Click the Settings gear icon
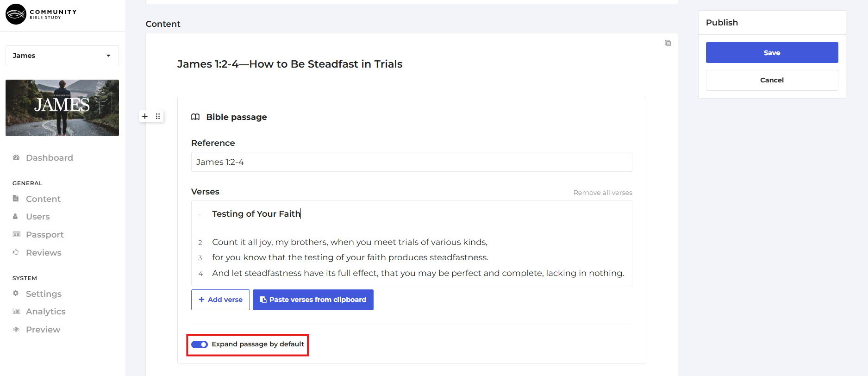 16,294
